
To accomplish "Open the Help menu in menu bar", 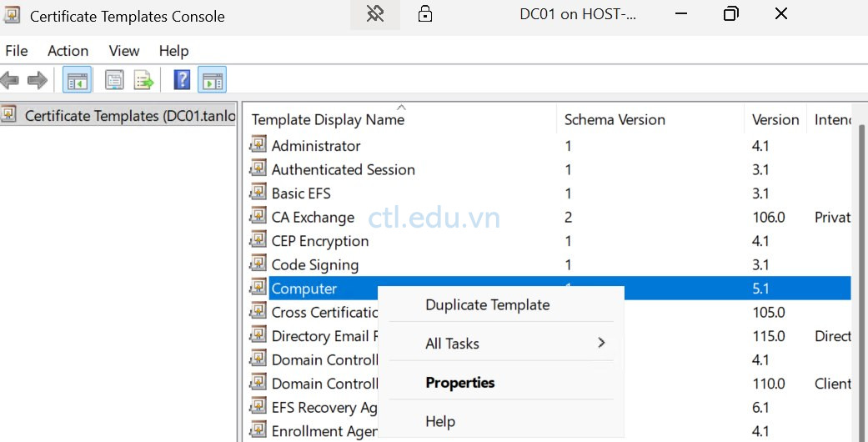I will [173, 51].
